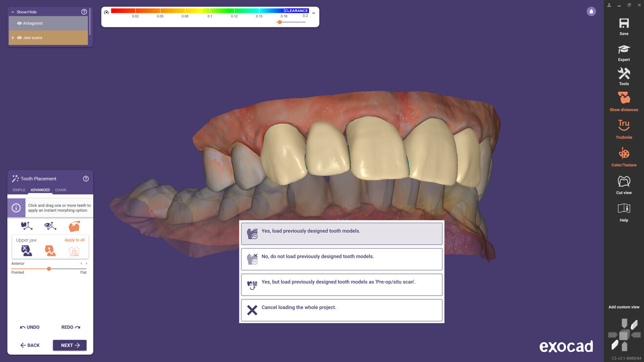Choose 'Cancel loading the whole project'
This screenshot has width=644, height=362.
coord(342,310)
